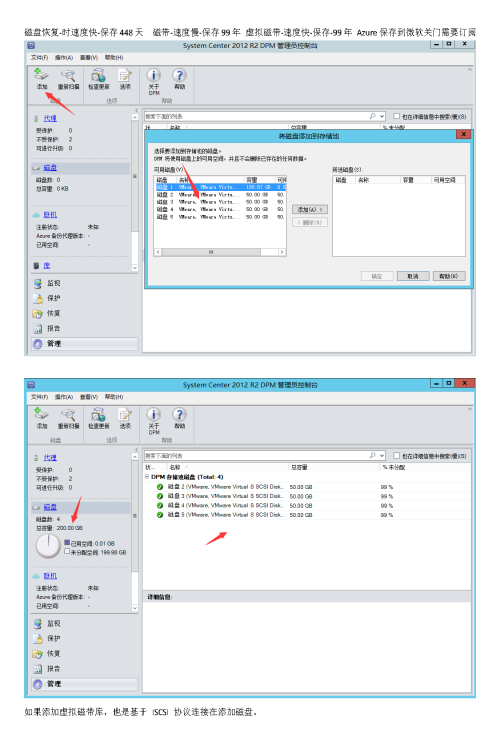Collapse DPM 存储池磁盘 (Total: 4) group
Screen dimensions: 500x748
147,477
